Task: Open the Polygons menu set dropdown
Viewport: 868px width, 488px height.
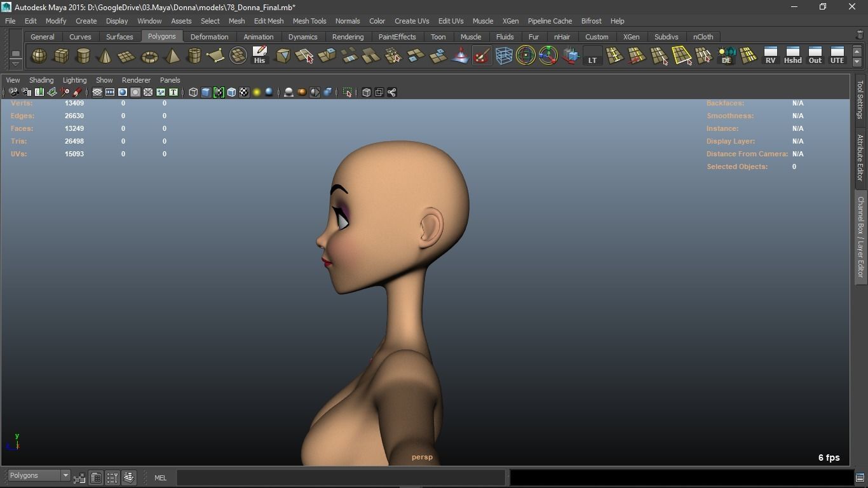Action: [x=38, y=475]
